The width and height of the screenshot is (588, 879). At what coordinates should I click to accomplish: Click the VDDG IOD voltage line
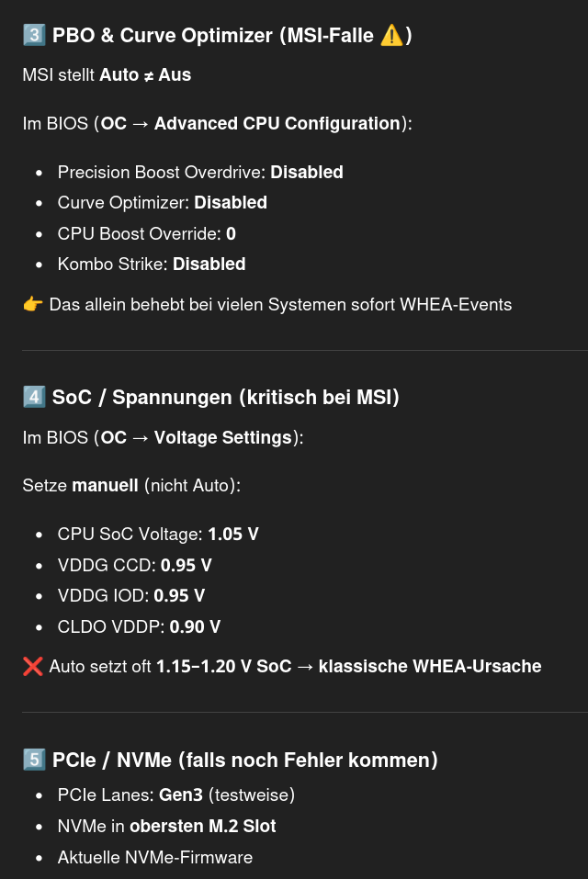pos(131,595)
